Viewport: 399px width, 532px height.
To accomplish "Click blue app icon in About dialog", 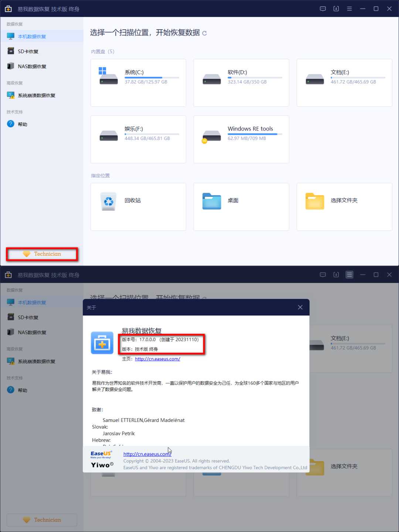I will [102, 343].
